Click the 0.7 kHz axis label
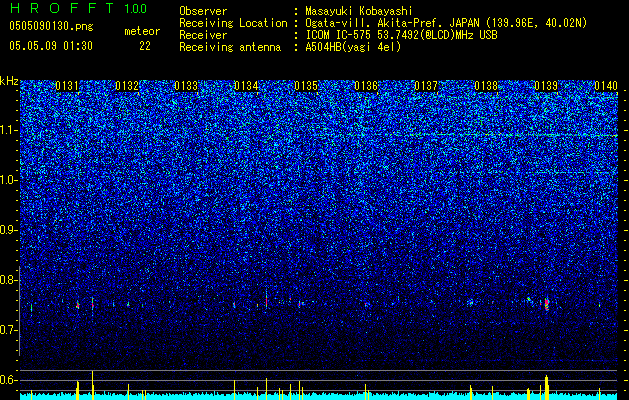Screen dimensions: 629x400 [9, 330]
